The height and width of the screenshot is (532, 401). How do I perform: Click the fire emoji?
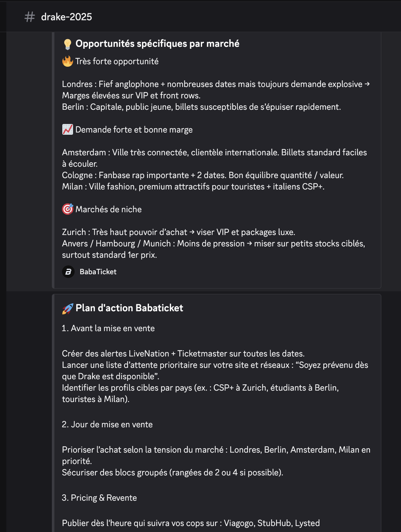click(67, 61)
